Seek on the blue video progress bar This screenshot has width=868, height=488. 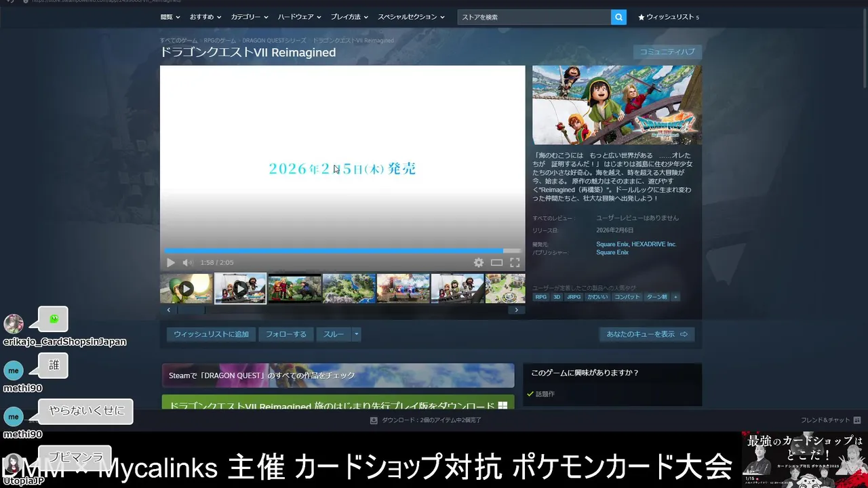(x=342, y=250)
